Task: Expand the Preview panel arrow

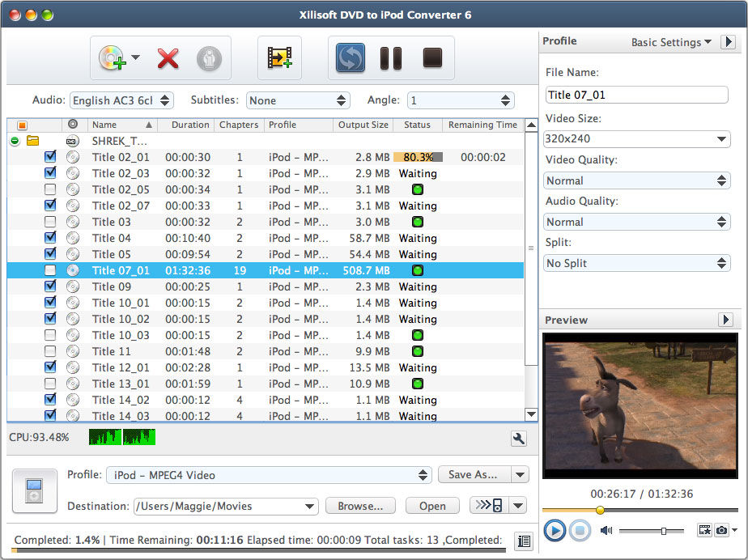Action: pos(725,319)
